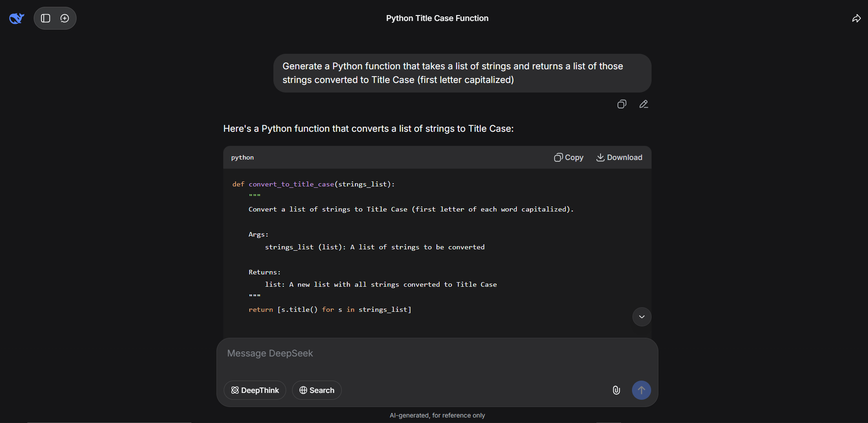Enable DeepThink mode
868x423 pixels.
coord(255,390)
